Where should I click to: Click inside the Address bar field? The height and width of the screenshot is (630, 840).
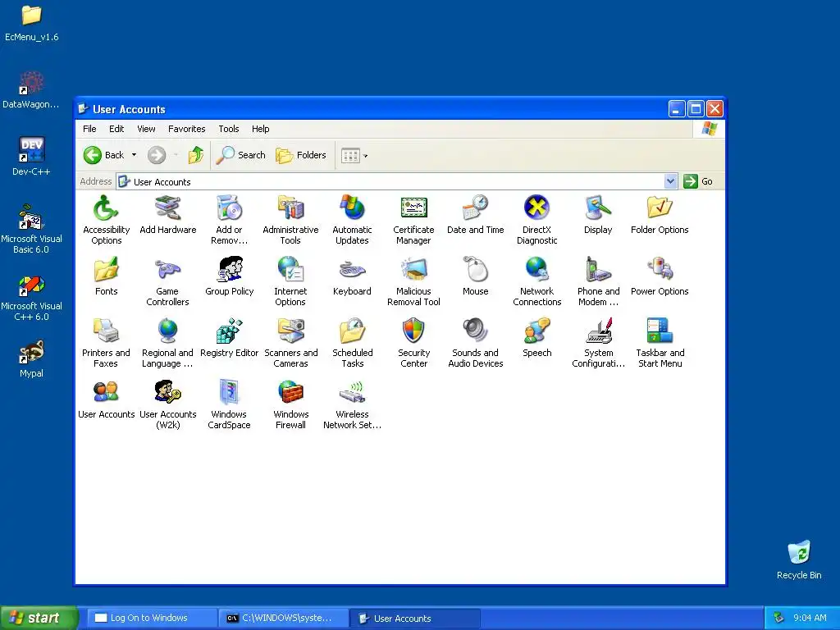pyautogui.click(x=390, y=181)
